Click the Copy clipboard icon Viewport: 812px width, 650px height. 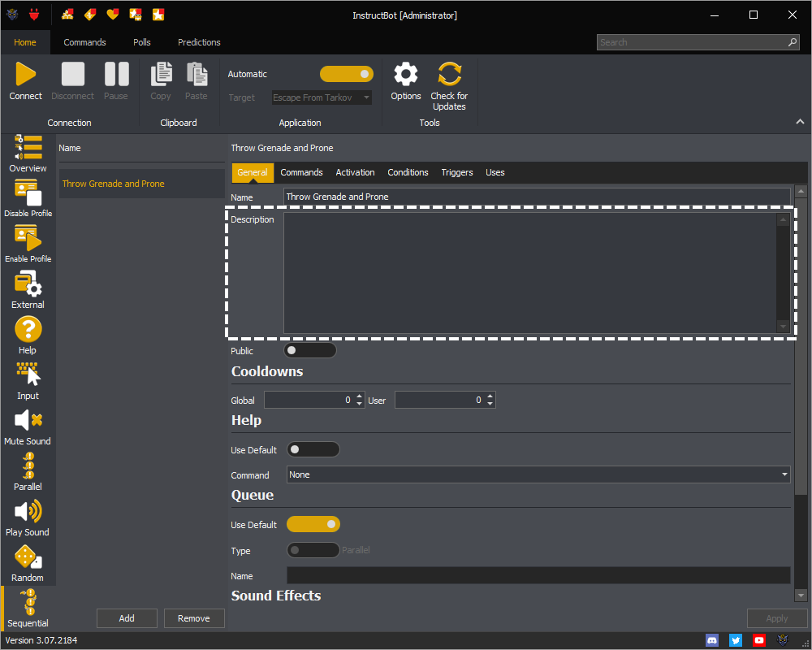[161, 74]
